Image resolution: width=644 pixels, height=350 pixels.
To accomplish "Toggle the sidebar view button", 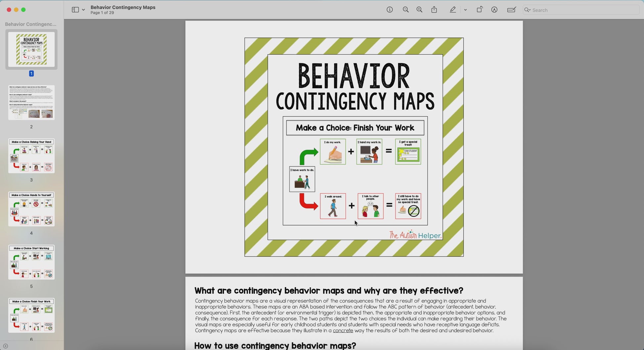I will [75, 10].
